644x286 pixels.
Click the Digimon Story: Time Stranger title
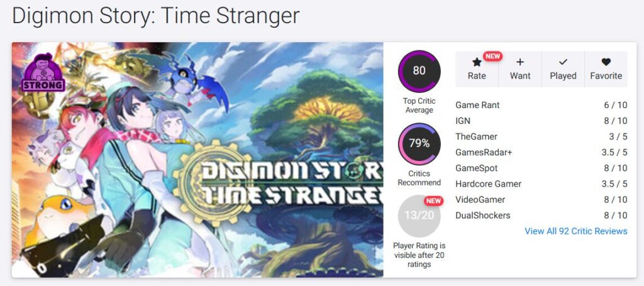pyautogui.click(x=155, y=16)
